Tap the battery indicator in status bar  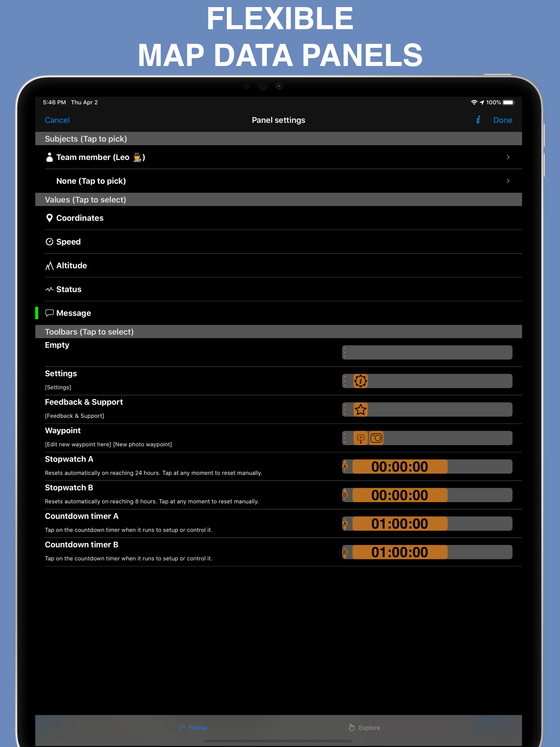pyautogui.click(x=508, y=102)
